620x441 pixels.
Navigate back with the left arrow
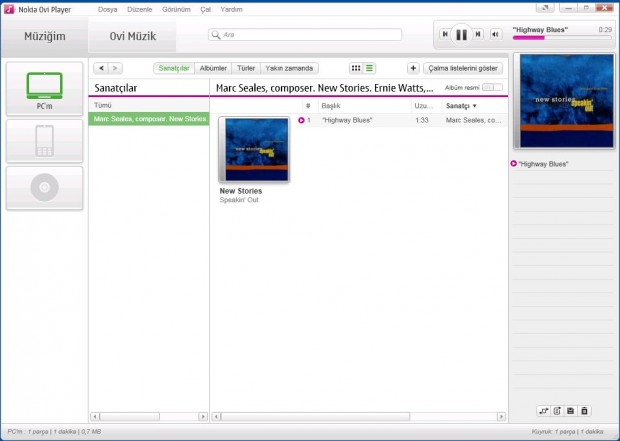click(101, 68)
